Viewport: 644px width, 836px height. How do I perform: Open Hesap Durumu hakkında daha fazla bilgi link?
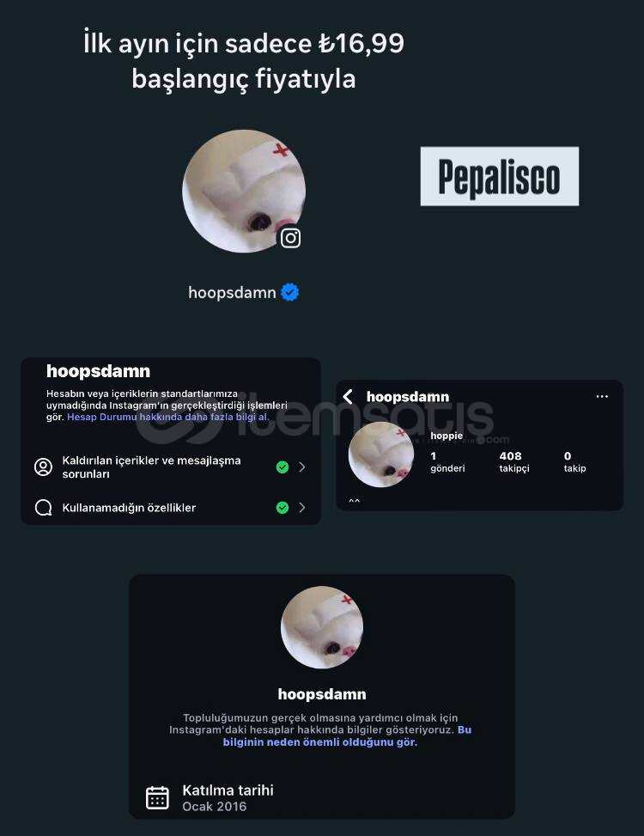[167, 417]
